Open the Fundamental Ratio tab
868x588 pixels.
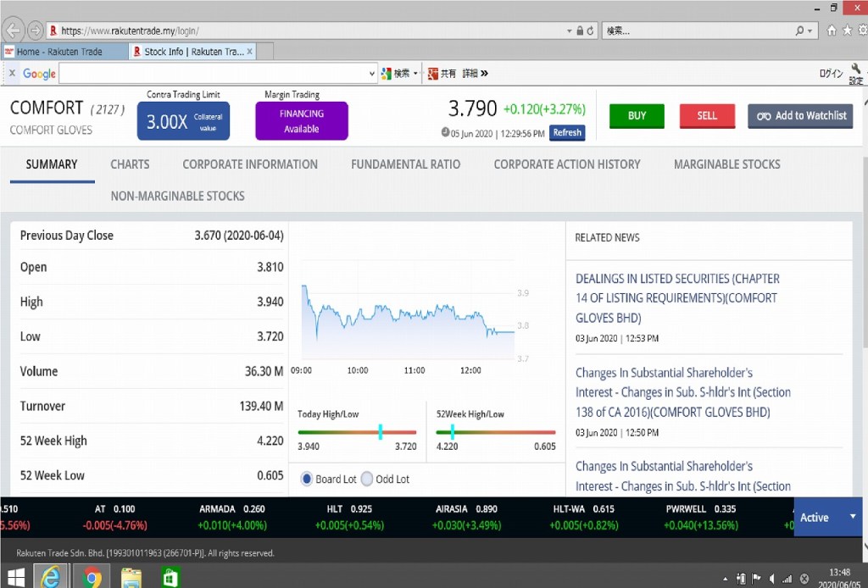pos(405,164)
